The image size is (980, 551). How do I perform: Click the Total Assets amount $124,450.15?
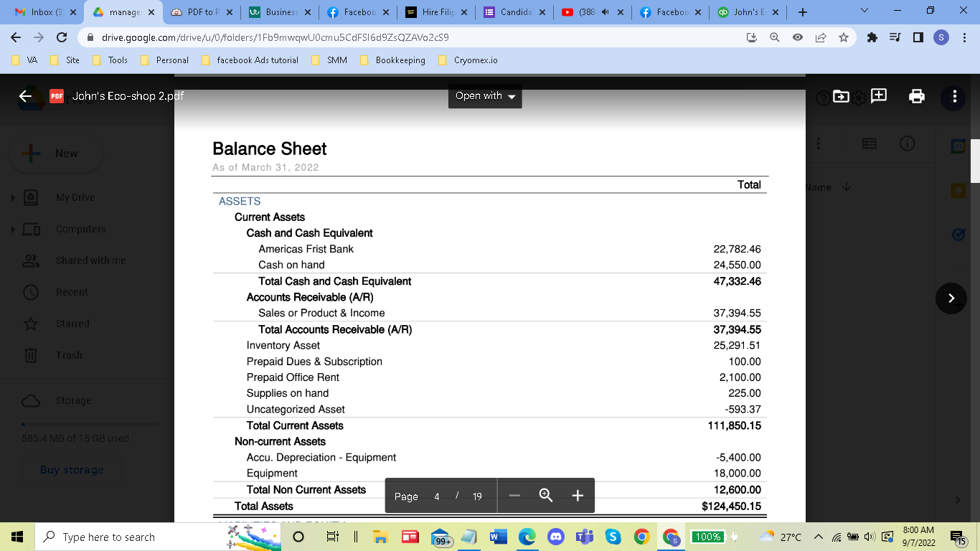click(x=731, y=506)
